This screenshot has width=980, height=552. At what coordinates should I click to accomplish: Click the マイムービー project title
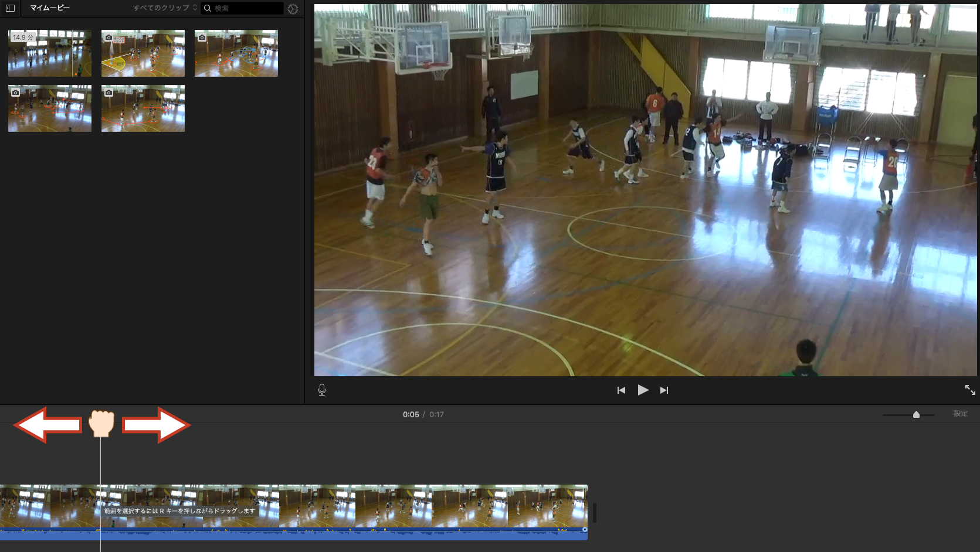[x=50, y=8]
